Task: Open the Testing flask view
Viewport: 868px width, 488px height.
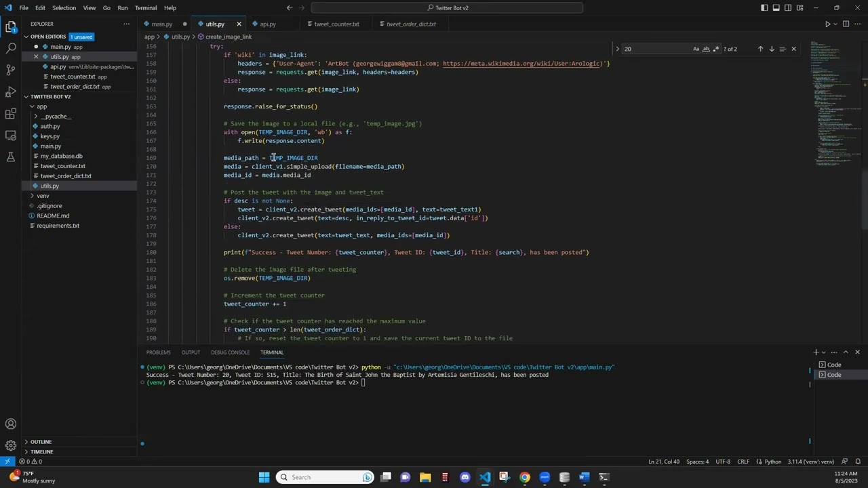Action: point(11,157)
